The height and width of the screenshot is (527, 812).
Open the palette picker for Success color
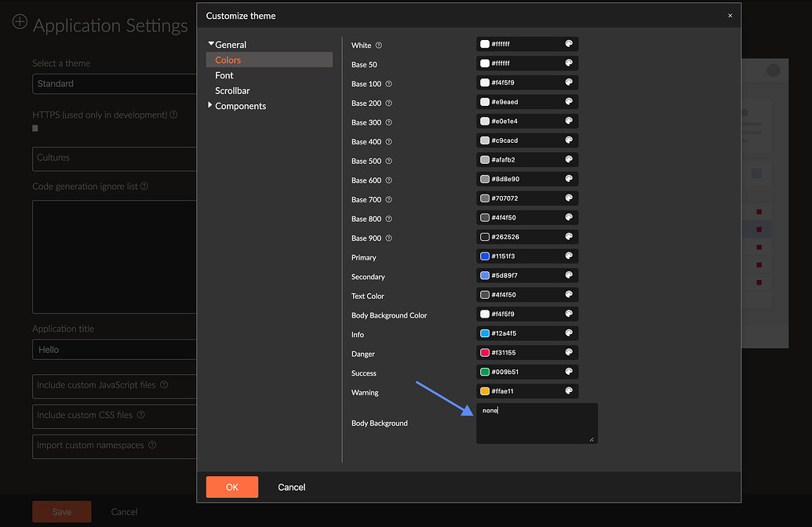569,373
